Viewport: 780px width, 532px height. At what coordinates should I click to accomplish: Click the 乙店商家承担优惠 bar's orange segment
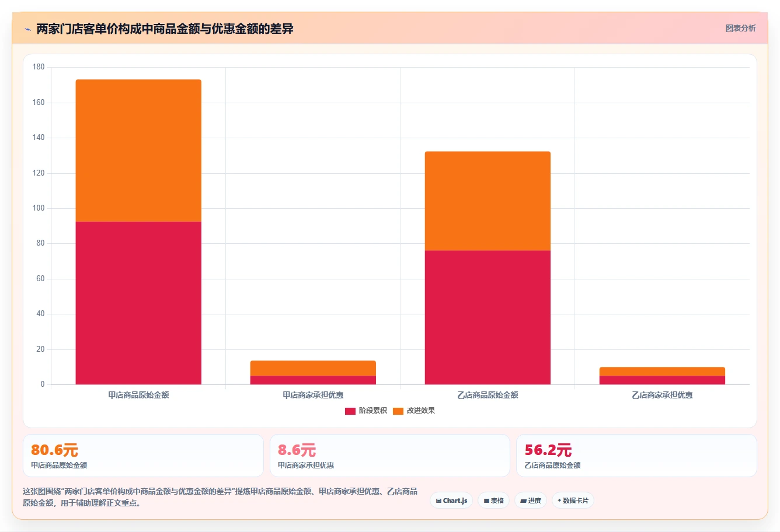pos(662,372)
